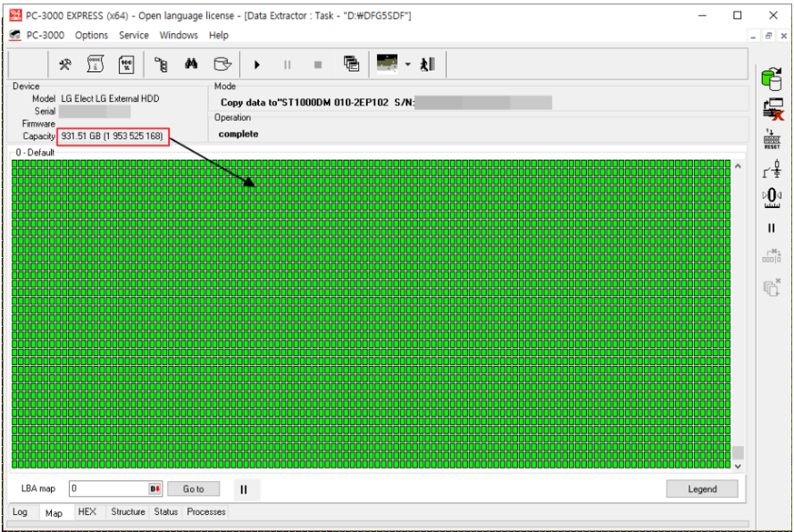Click the map scrollbar down arrow
794x532 pixels.
[738, 466]
